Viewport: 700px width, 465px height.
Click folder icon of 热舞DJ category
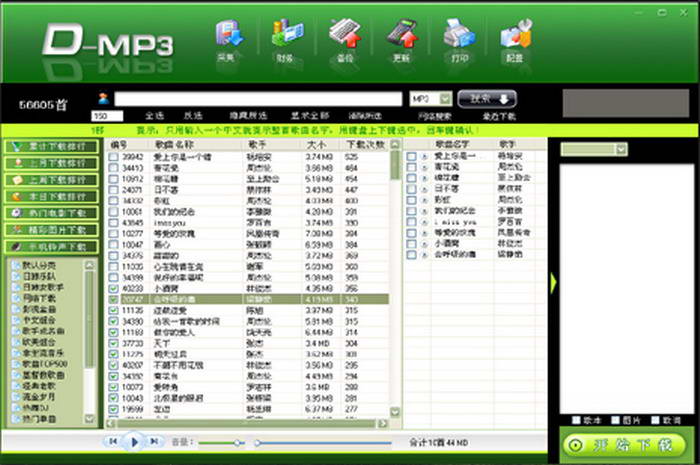point(16,407)
